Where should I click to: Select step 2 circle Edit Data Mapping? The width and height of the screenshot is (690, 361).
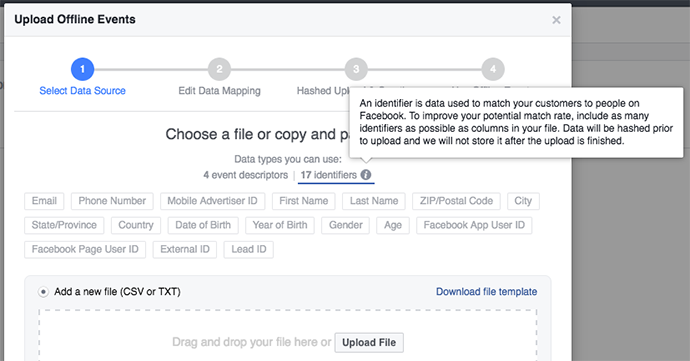point(219,69)
